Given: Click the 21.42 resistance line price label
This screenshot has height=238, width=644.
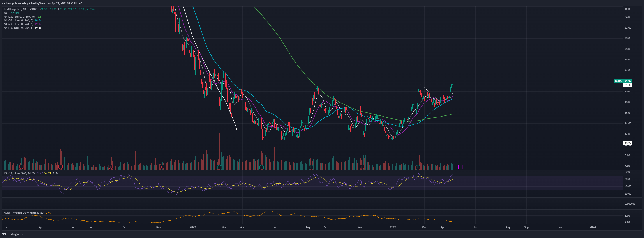Looking at the screenshot, I should click(x=628, y=85).
